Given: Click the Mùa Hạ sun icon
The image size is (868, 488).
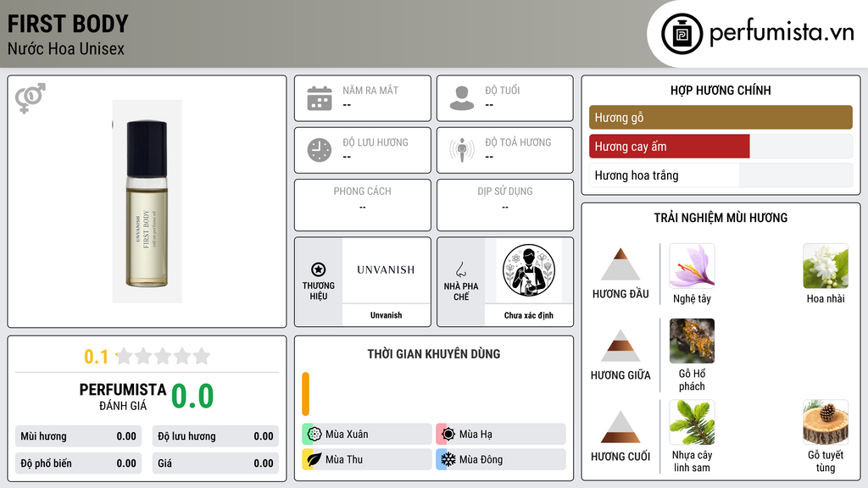Looking at the screenshot, I should [448, 435].
